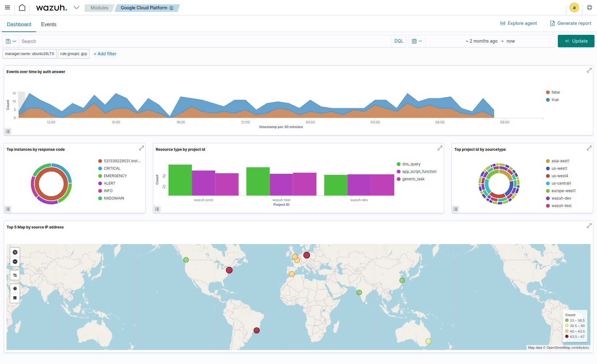This screenshot has height=364, width=597.
Task: Toggle the DQL query language
Action: coord(399,41)
